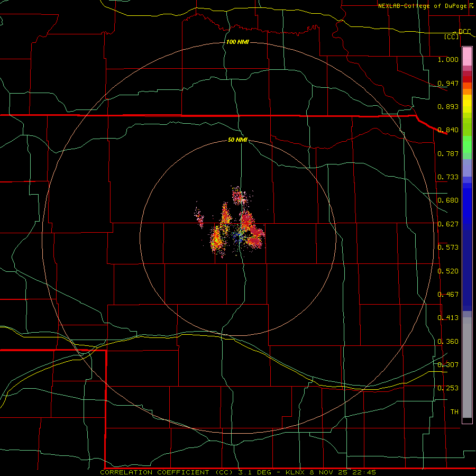The width and height of the screenshot is (476, 476).
Task: Click the [CC] legend header label
Action: coord(452,36)
